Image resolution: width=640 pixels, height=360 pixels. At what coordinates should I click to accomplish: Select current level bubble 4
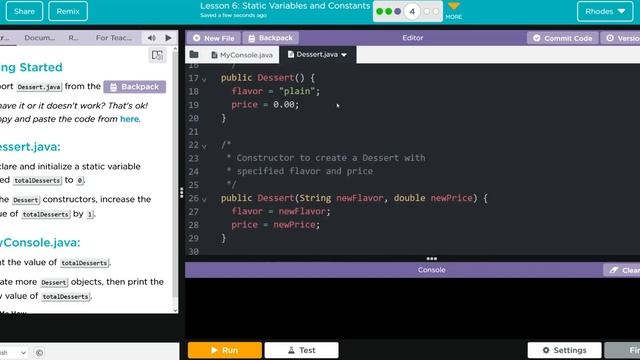[412, 11]
